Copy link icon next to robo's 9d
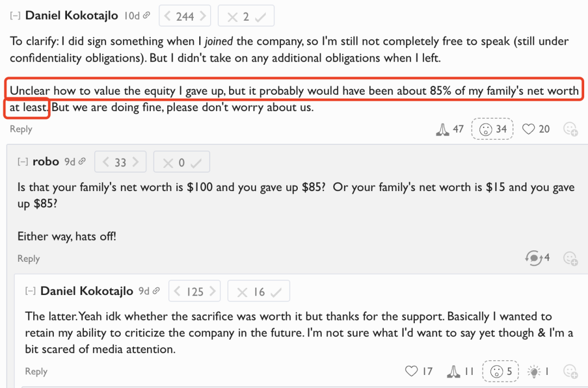 [x=82, y=161]
